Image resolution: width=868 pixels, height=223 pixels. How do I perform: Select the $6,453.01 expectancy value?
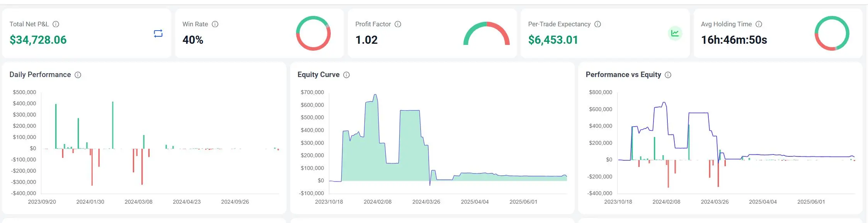click(553, 40)
